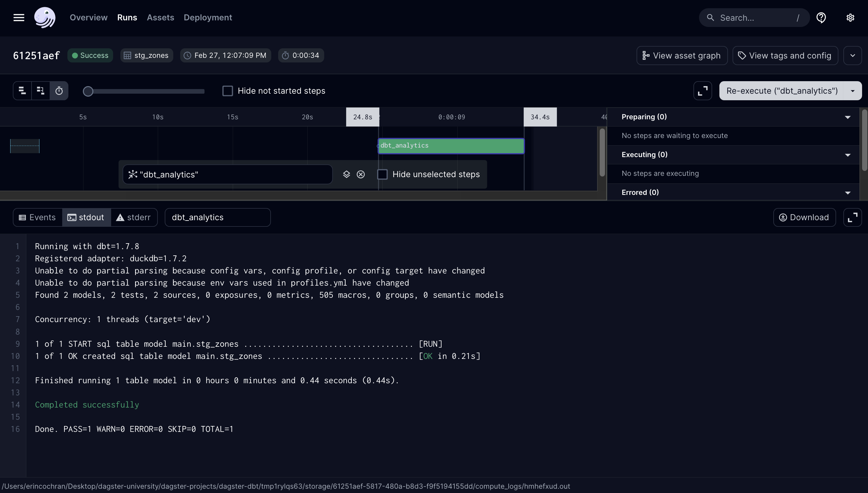Image resolution: width=868 pixels, height=493 pixels.
Task: Click the "Done. PASS=1" log line
Action: pyautogui.click(x=134, y=429)
